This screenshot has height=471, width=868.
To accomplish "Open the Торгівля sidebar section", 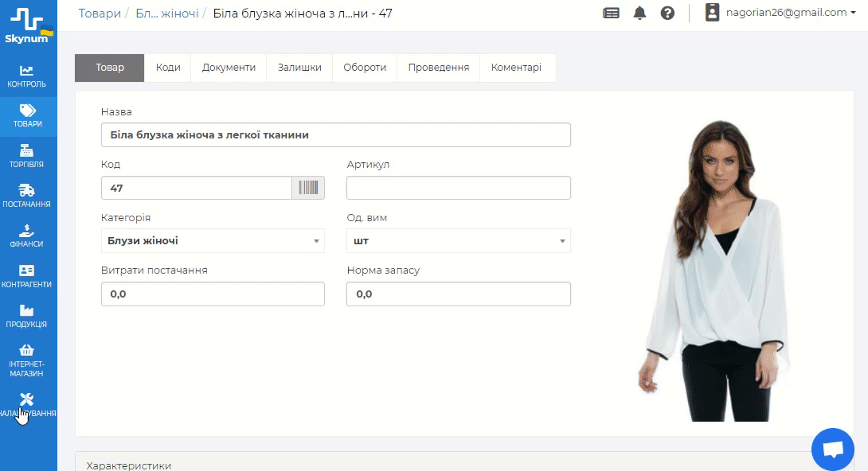I will coord(27,156).
